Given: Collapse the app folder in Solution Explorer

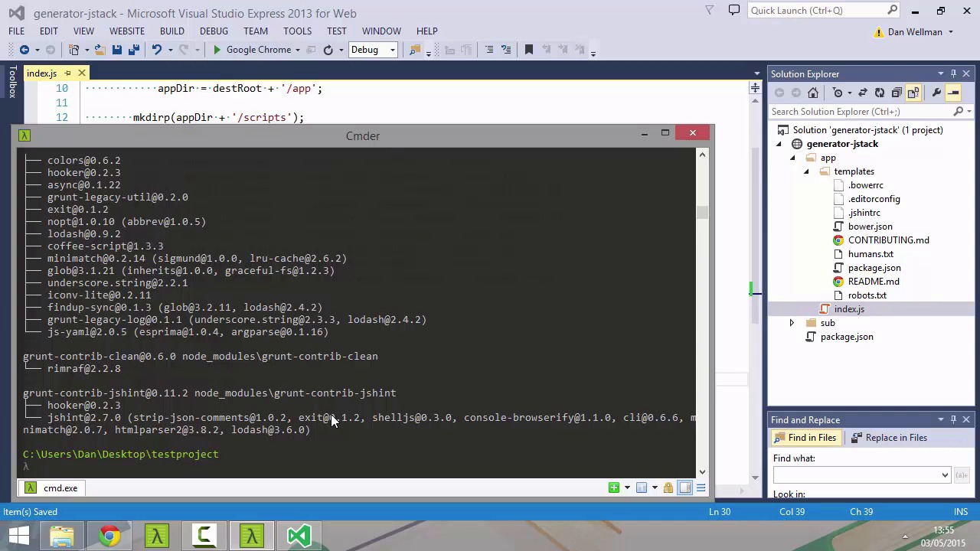Looking at the screenshot, I should tap(793, 158).
